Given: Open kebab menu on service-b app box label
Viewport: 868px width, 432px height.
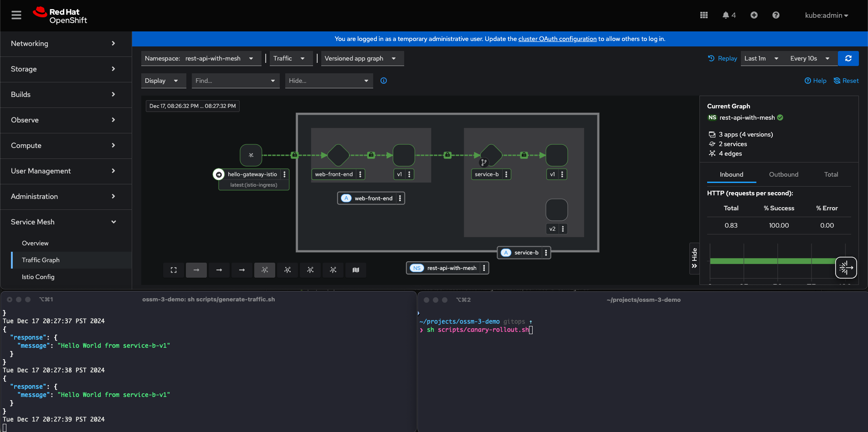Looking at the screenshot, I should [546, 253].
